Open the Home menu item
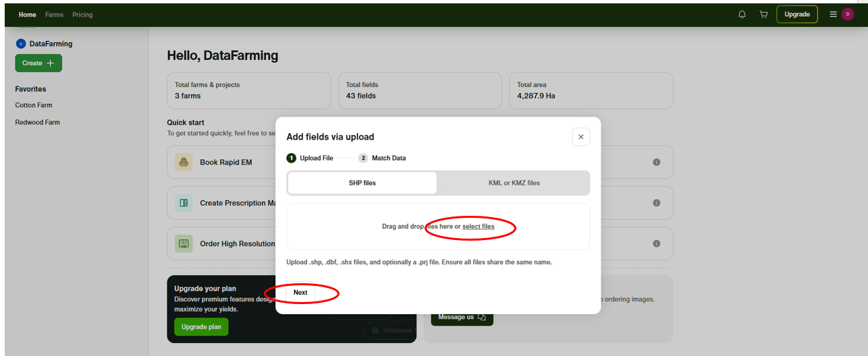Screen dimensions: 868x356 pos(28,15)
